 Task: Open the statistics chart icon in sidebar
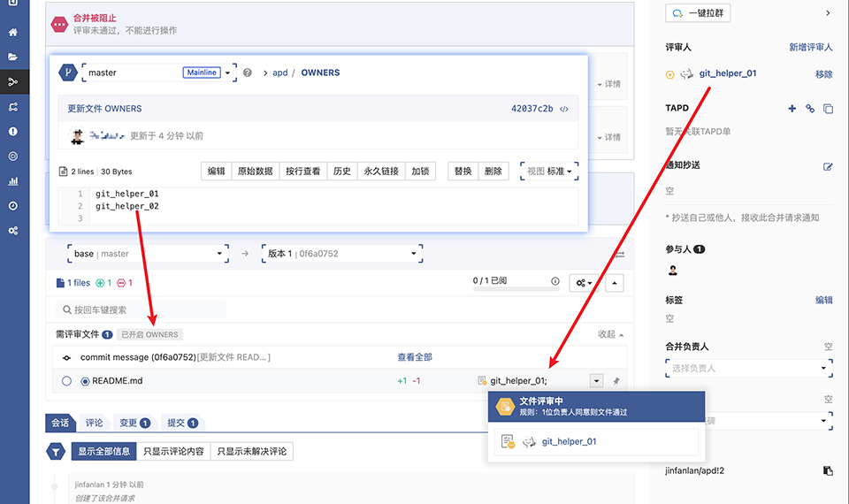pos(13,181)
